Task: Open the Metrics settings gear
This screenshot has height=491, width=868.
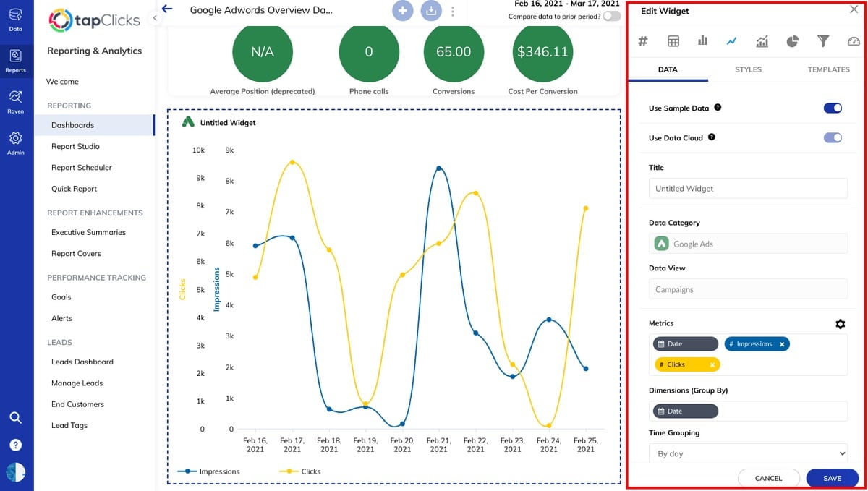Action: tap(841, 324)
